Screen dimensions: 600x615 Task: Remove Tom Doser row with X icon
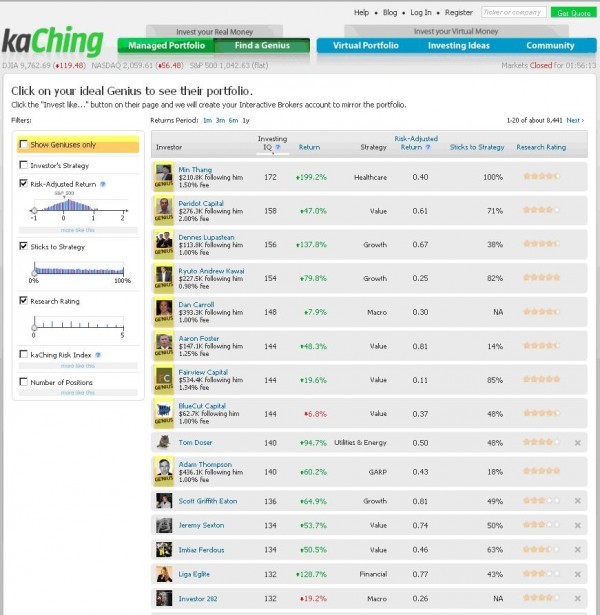pyautogui.click(x=577, y=442)
